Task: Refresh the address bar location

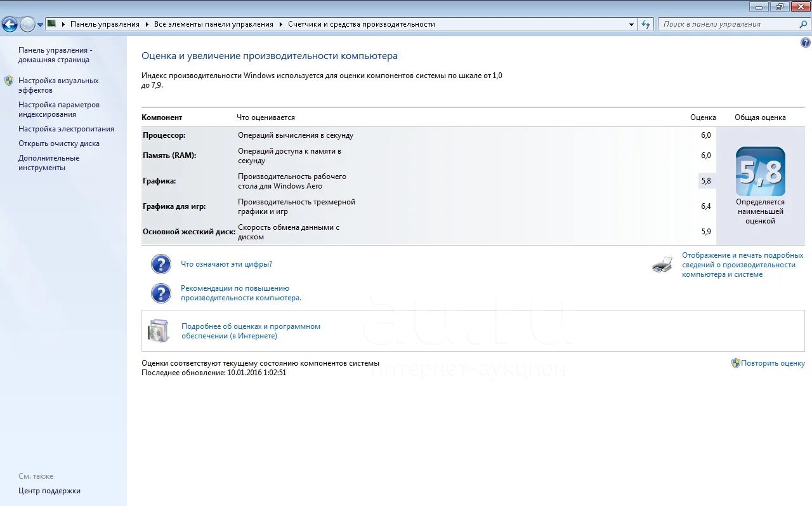Action: (646, 24)
